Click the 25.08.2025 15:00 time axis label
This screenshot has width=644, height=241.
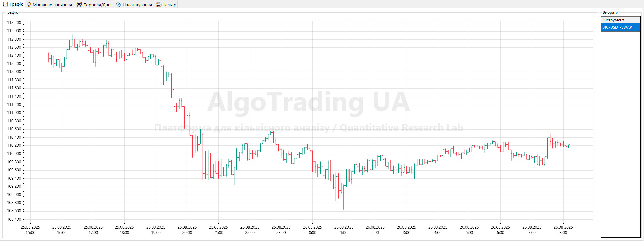pyautogui.click(x=31, y=230)
